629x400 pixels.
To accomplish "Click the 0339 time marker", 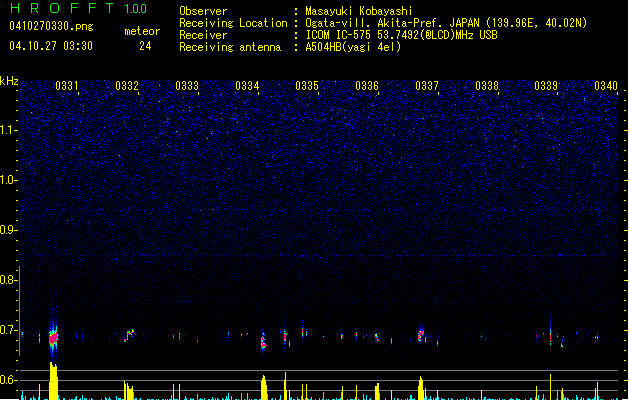I will tap(546, 86).
